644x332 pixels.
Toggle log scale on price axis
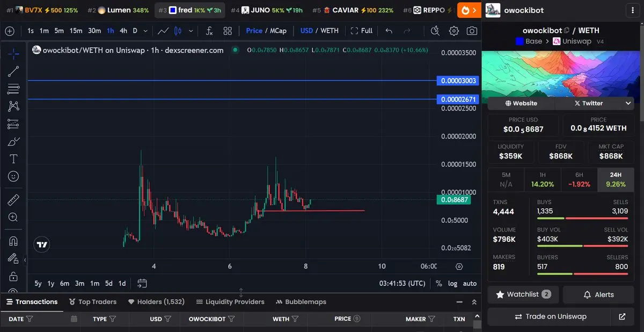pos(453,283)
